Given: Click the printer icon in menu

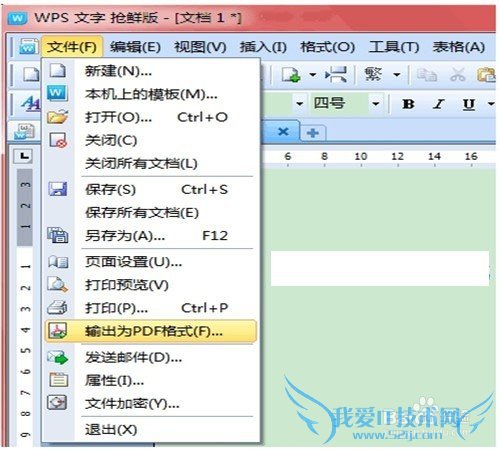Looking at the screenshot, I should point(58,307).
